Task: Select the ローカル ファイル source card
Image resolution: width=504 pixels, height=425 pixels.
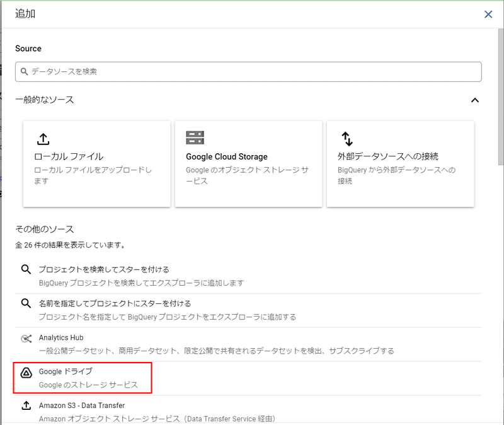Action: 97,164
